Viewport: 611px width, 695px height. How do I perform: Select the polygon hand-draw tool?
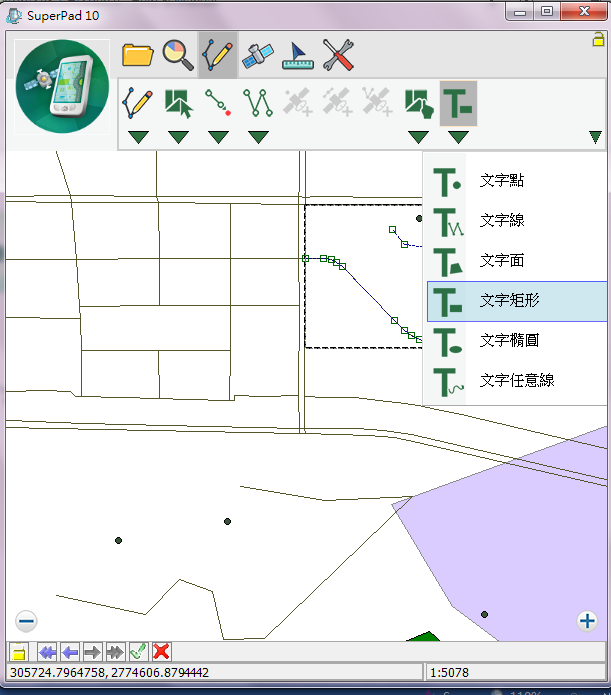419,104
